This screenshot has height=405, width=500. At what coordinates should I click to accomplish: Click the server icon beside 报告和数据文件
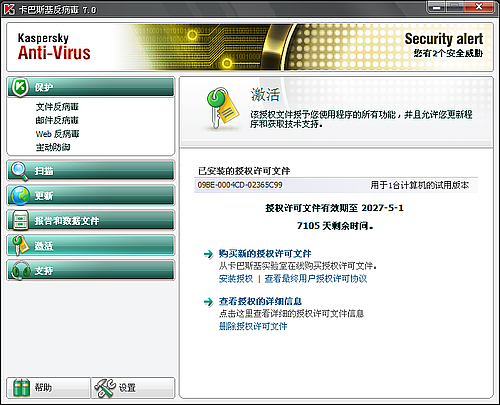(x=20, y=220)
